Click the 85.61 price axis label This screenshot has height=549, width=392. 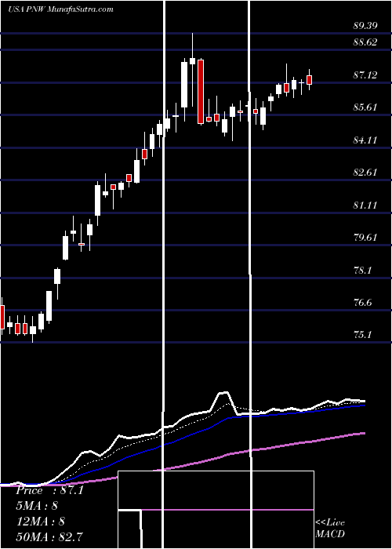pyautogui.click(x=365, y=107)
